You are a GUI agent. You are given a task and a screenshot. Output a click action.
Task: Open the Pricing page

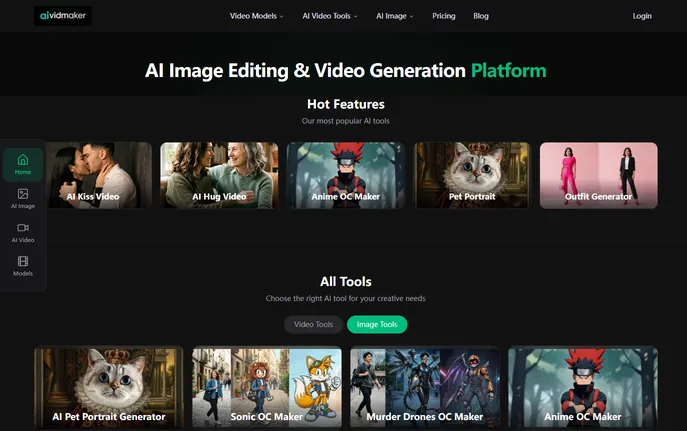[444, 16]
